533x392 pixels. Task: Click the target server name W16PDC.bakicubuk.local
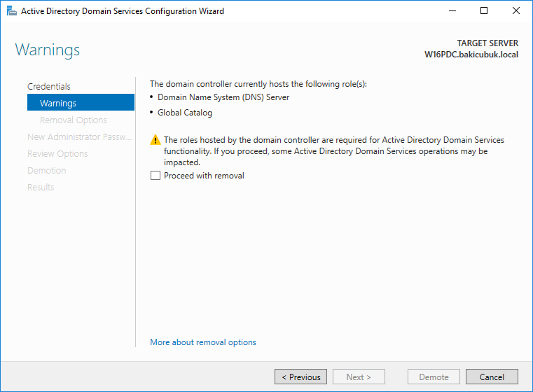point(471,55)
